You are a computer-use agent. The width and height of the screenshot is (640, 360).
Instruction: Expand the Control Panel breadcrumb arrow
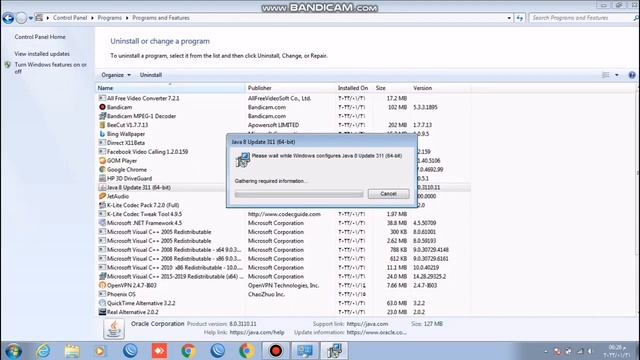coord(92,18)
